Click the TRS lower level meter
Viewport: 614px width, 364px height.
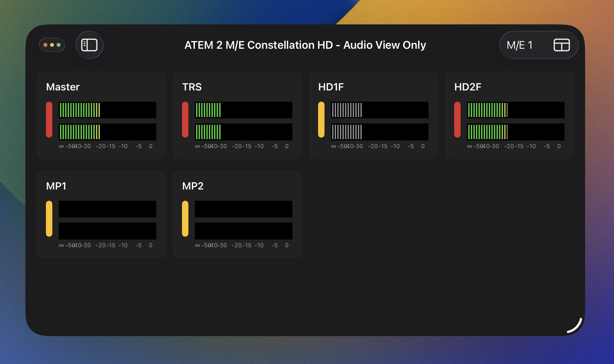click(x=243, y=132)
